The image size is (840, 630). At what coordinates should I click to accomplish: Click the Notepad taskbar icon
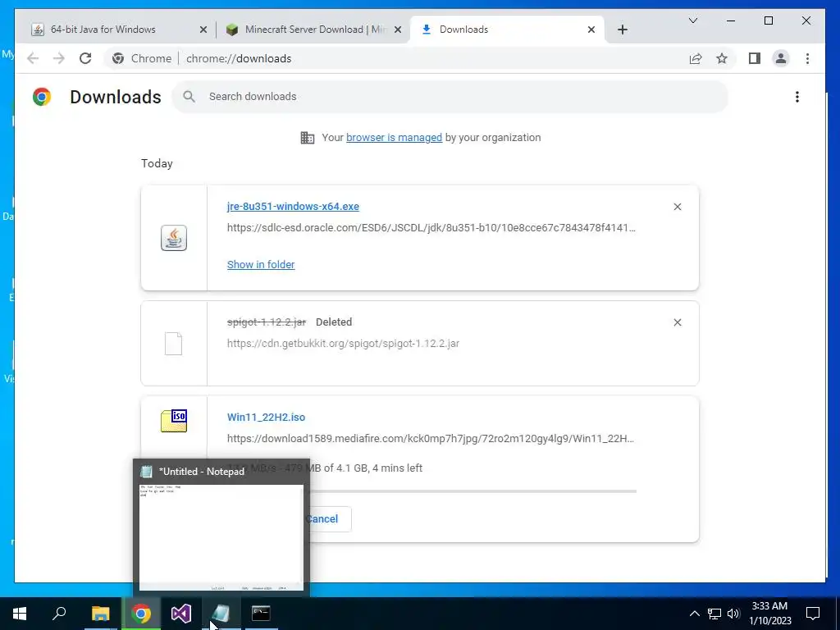[221, 614]
